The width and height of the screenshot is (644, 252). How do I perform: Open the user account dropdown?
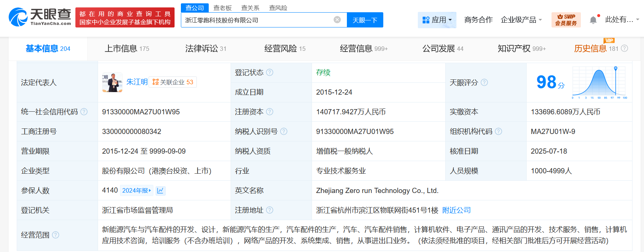[621, 20]
